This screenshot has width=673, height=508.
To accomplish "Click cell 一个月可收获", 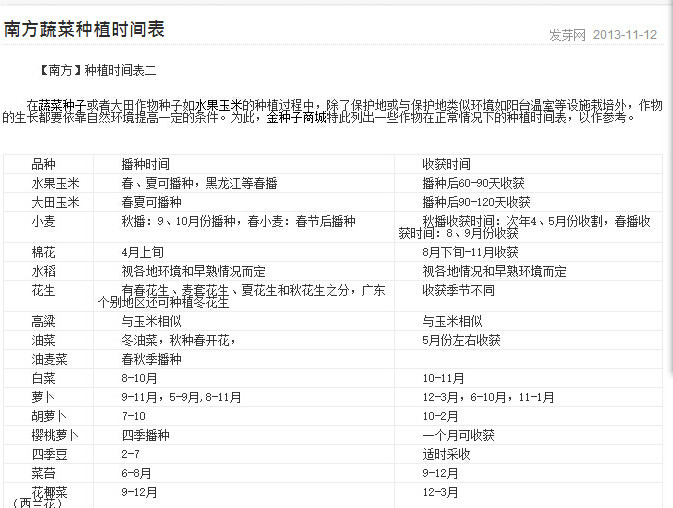I will coord(458,435).
